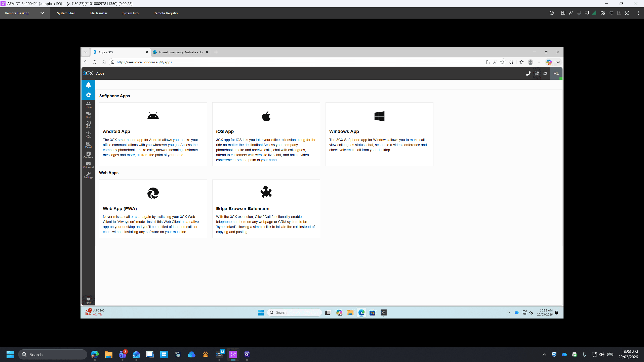Show hidden icons in local system tray
The image size is (644, 362).
(544, 354)
